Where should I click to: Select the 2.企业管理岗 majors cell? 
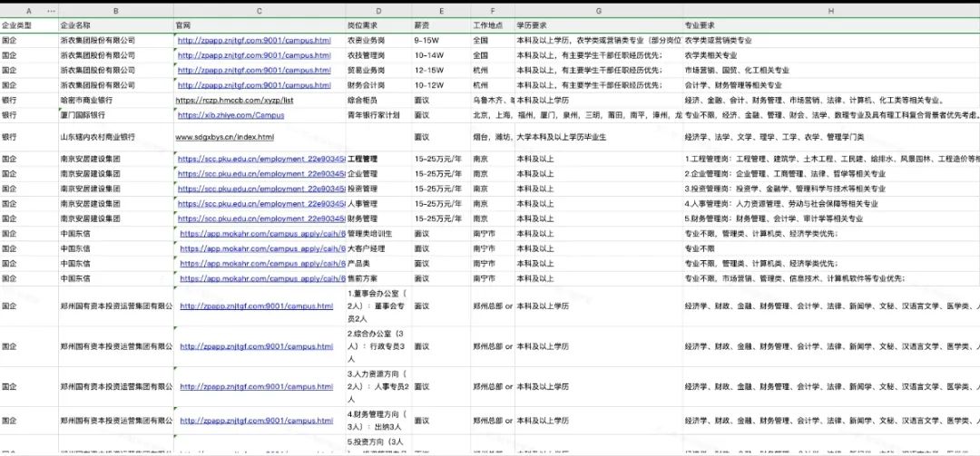(x=831, y=174)
